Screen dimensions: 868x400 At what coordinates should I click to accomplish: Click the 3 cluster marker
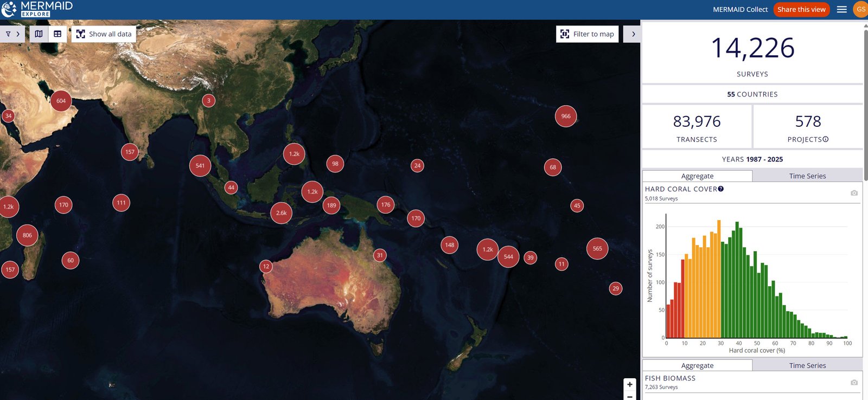208,100
